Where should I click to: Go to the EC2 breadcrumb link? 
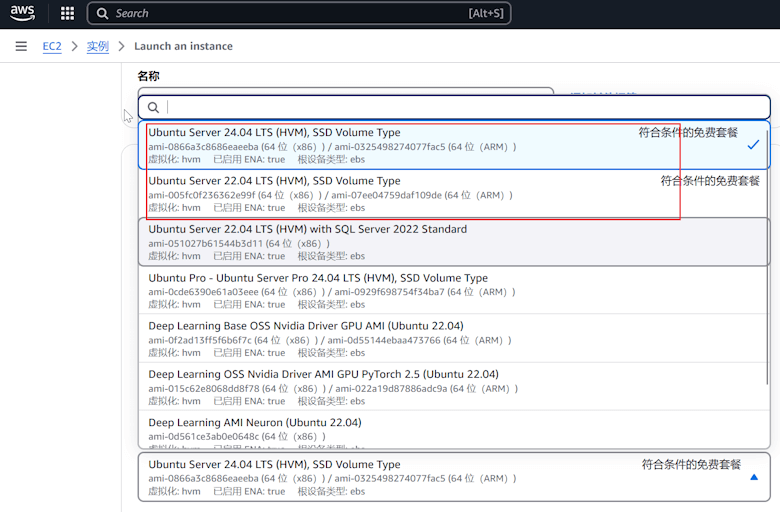click(x=52, y=46)
